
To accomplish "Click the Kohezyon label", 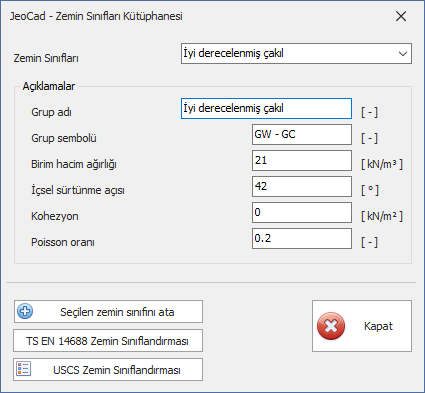I will [x=55, y=216].
